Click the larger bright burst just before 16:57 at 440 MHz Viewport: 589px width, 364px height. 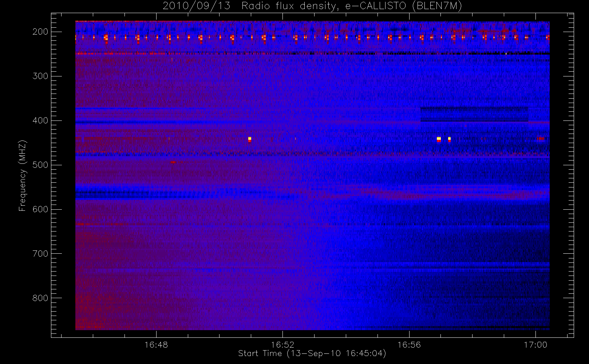[x=439, y=139]
